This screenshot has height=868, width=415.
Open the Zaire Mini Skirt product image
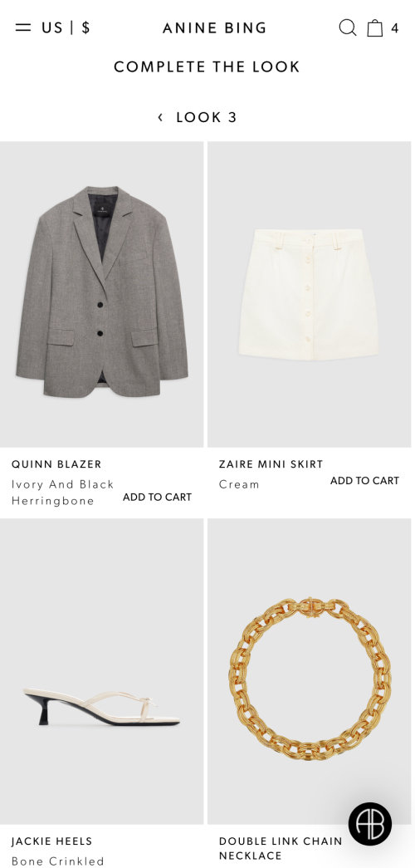pyautogui.click(x=310, y=294)
